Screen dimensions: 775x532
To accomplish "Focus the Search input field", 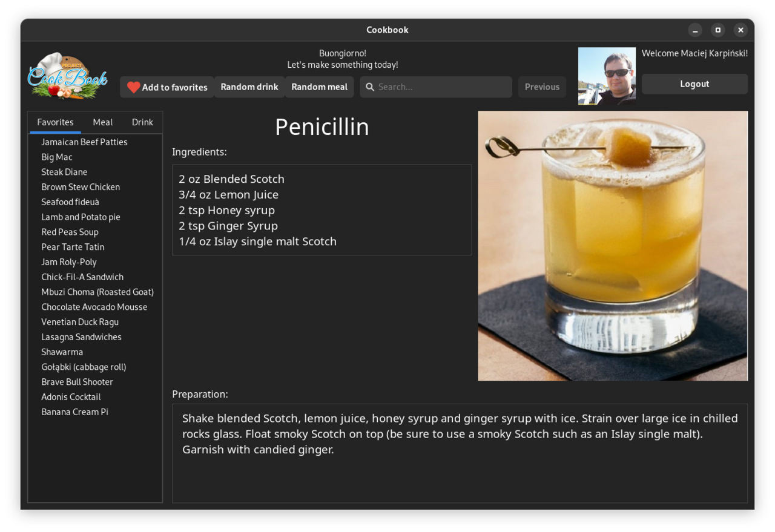I will (x=436, y=87).
